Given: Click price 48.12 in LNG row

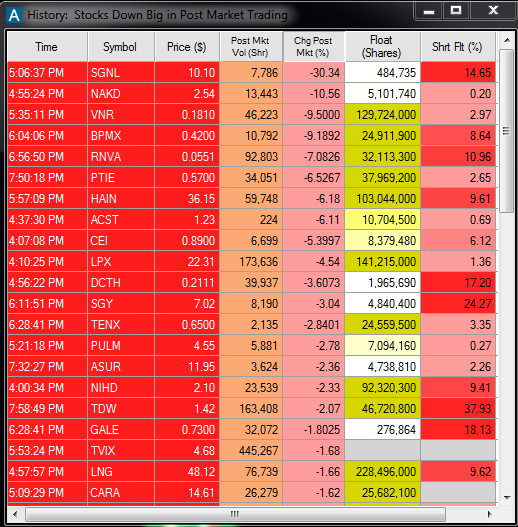Looking at the screenshot, I should [187, 472].
